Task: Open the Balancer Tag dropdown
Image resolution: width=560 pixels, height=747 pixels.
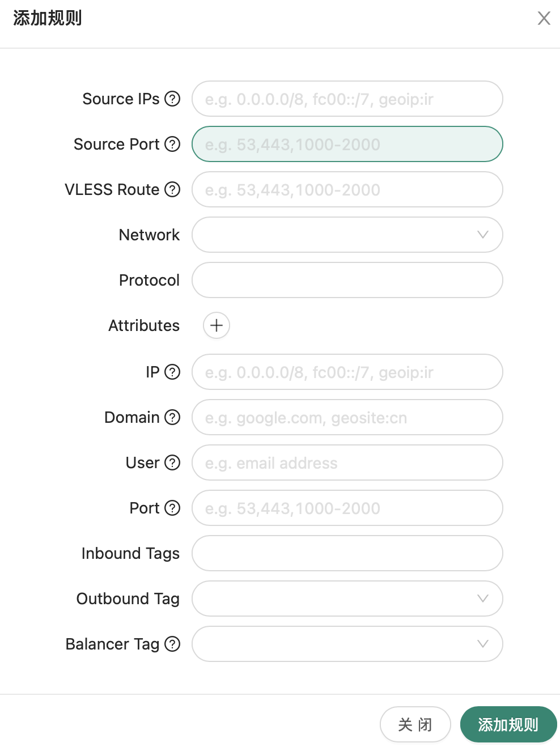Action: coord(347,644)
